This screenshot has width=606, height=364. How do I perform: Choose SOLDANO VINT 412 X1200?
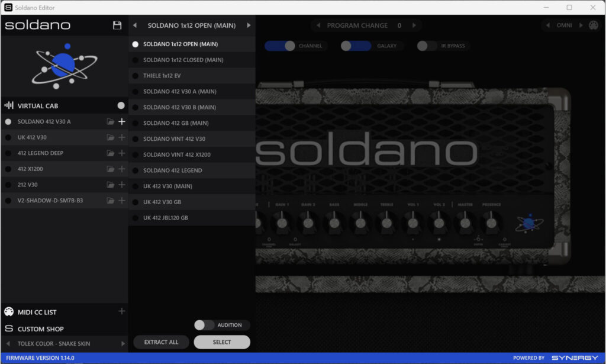(192, 154)
